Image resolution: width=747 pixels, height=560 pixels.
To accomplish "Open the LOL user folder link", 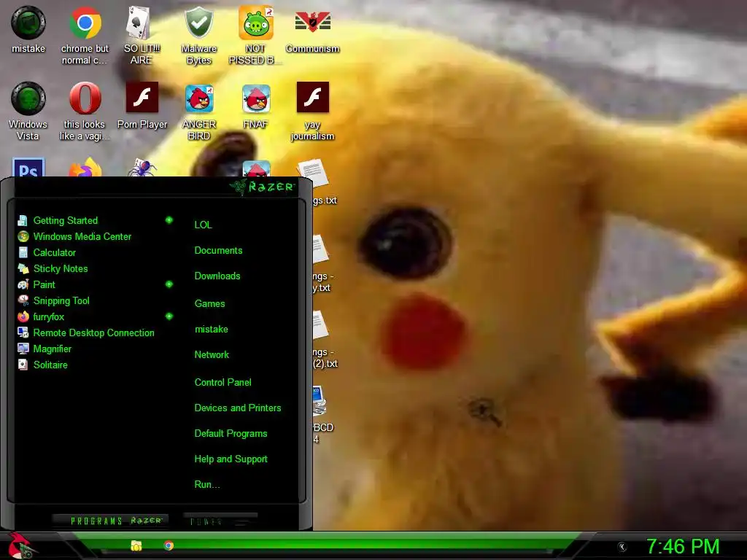I will pos(203,225).
